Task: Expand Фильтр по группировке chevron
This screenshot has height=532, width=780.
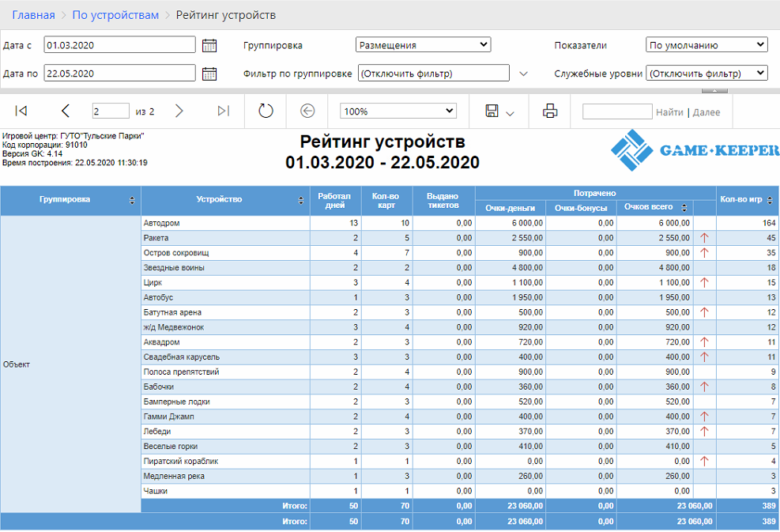Action: pyautogui.click(x=523, y=74)
